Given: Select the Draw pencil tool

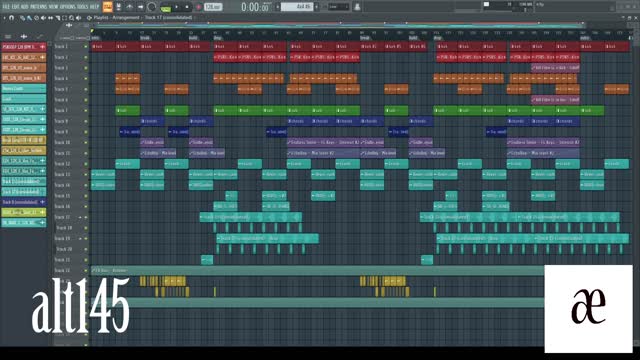Looking at the screenshot, I should [22, 18].
